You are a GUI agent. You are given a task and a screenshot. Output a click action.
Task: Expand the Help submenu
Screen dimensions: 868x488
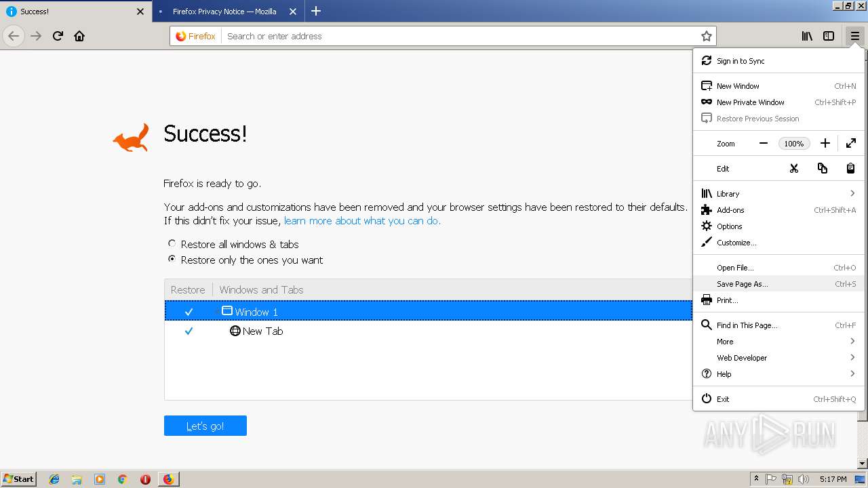pyautogui.click(x=778, y=374)
